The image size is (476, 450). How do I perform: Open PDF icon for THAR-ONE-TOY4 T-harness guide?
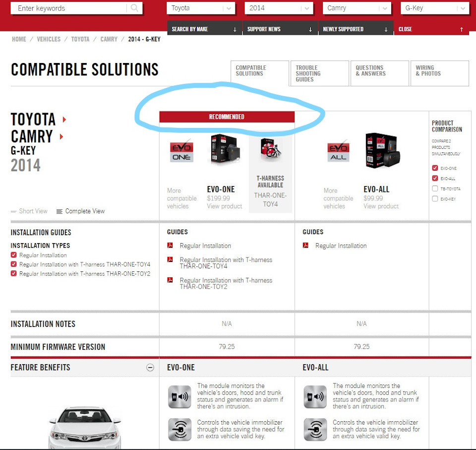(170, 259)
